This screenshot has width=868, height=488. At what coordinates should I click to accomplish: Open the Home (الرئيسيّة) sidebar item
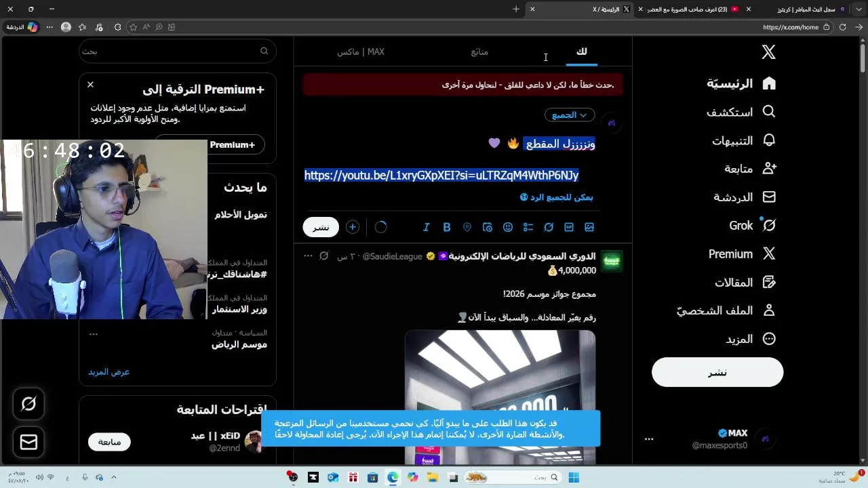click(741, 83)
